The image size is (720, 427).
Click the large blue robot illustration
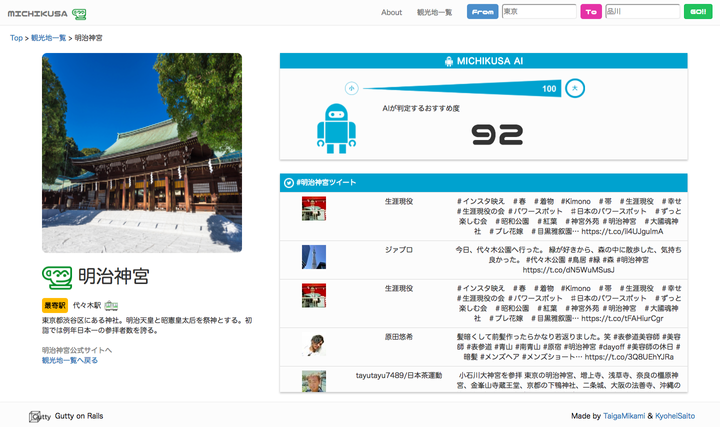pyautogui.click(x=336, y=129)
